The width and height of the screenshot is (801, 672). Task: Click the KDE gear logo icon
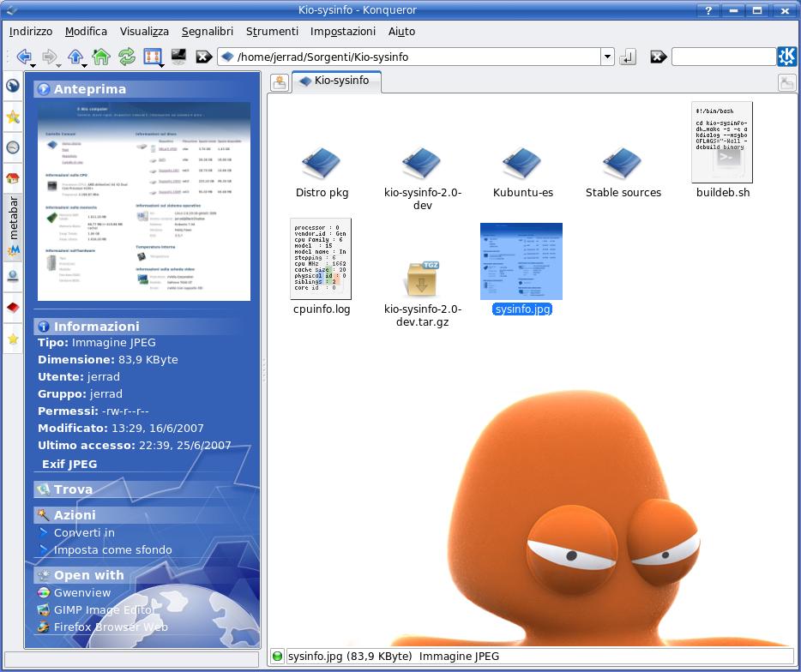[787, 57]
